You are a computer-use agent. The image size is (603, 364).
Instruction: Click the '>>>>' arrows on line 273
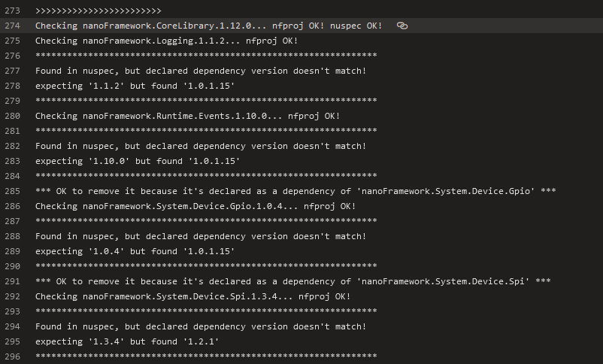click(98, 11)
